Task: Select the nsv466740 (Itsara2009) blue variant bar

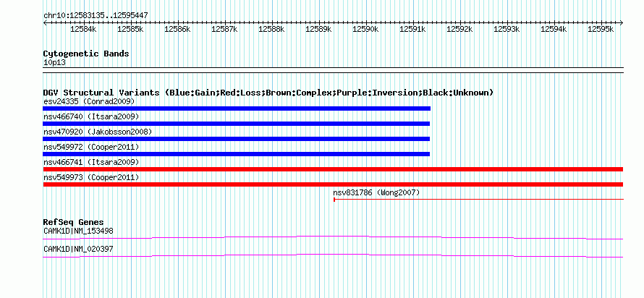Action: coord(236,124)
